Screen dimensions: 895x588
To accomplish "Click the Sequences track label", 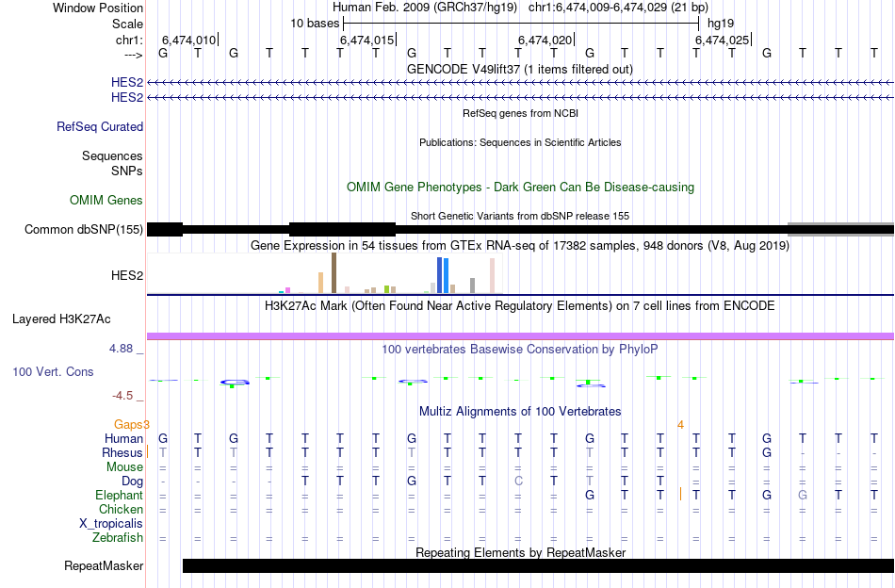I will tap(112, 155).
